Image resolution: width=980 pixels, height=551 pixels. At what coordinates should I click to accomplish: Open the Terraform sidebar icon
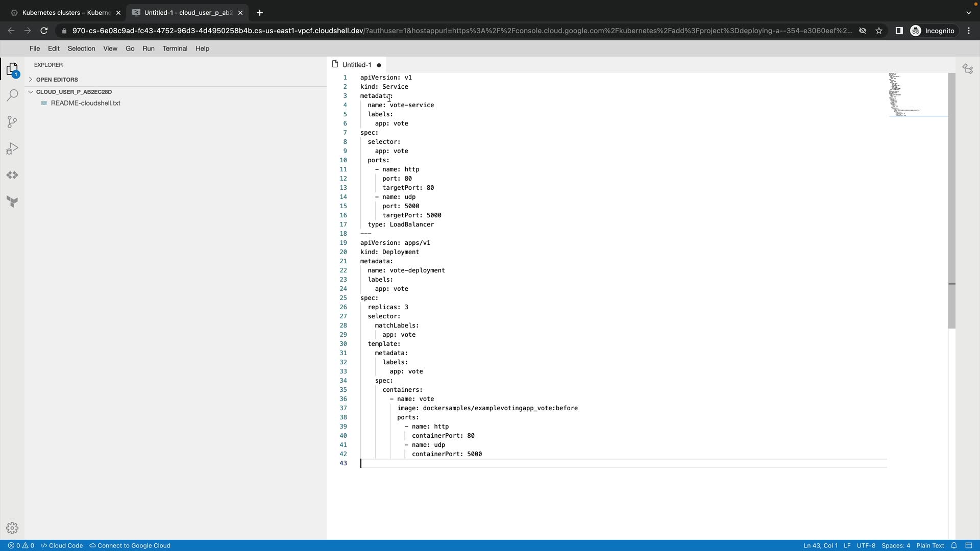pyautogui.click(x=12, y=202)
